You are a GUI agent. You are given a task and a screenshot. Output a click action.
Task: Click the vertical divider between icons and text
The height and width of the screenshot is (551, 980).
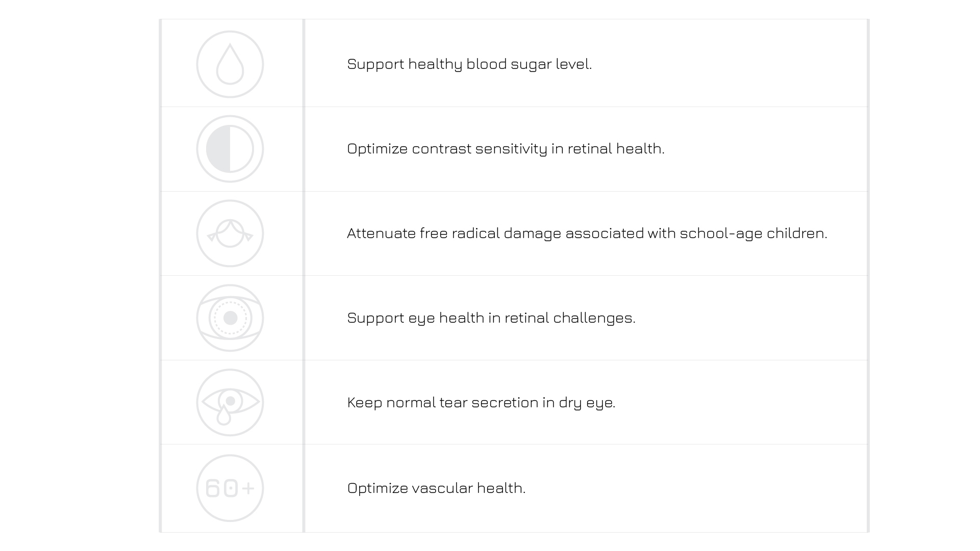pos(304,275)
